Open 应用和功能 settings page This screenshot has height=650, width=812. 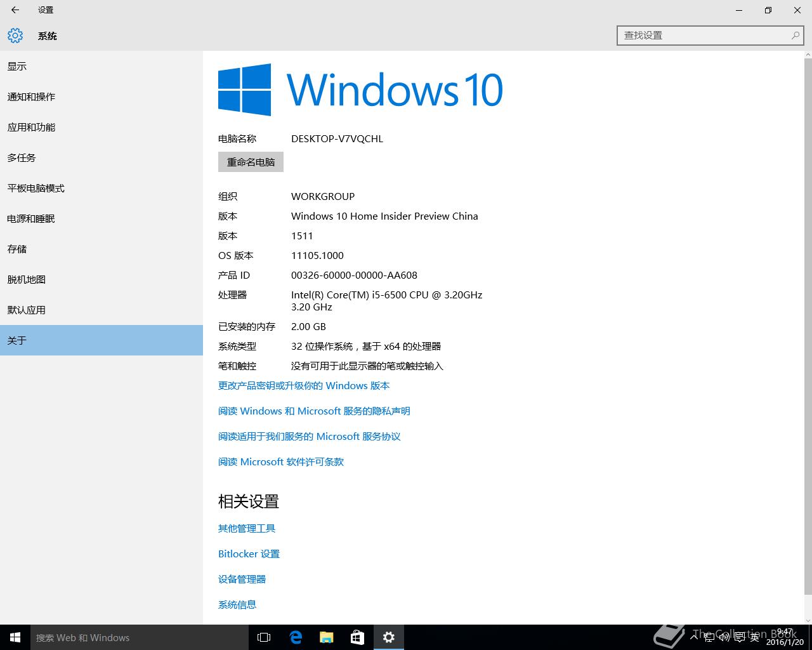(101, 127)
